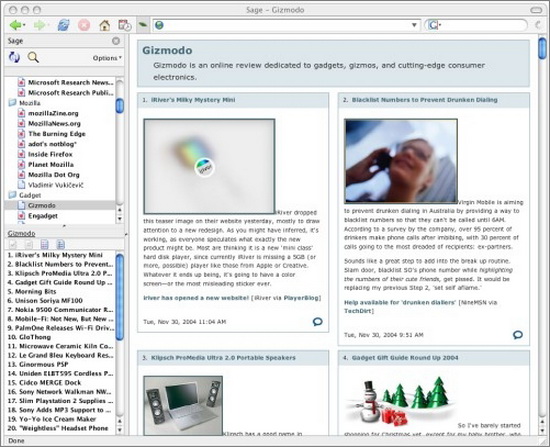
Task: Follow 'iriver has opened a new website!' link
Action: (x=196, y=298)
